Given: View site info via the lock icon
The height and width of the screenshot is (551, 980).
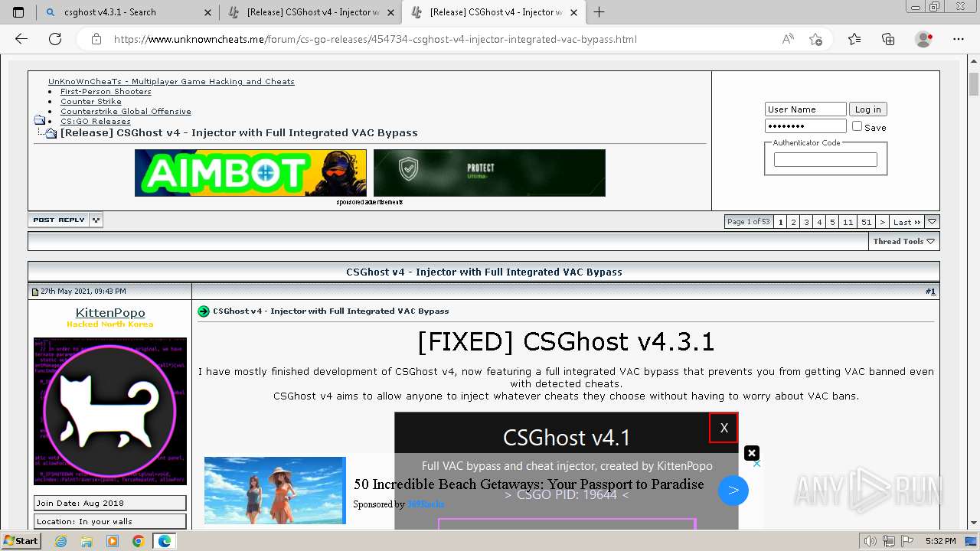Looking at the screenshot, I should (x=96, y=39).
